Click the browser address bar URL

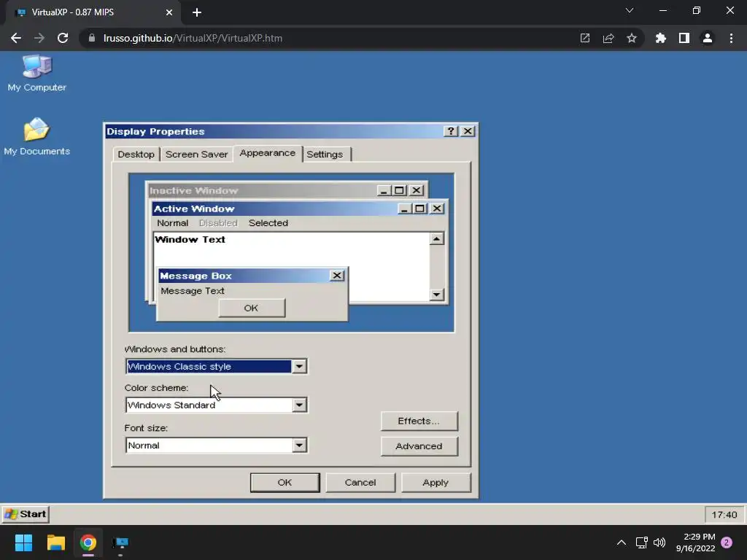coord(193,38)
